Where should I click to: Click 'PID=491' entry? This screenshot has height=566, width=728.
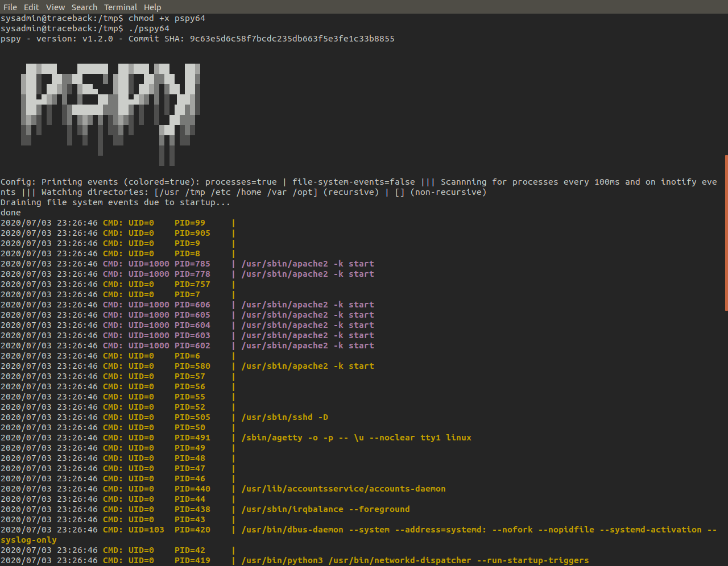click(192, 438)
